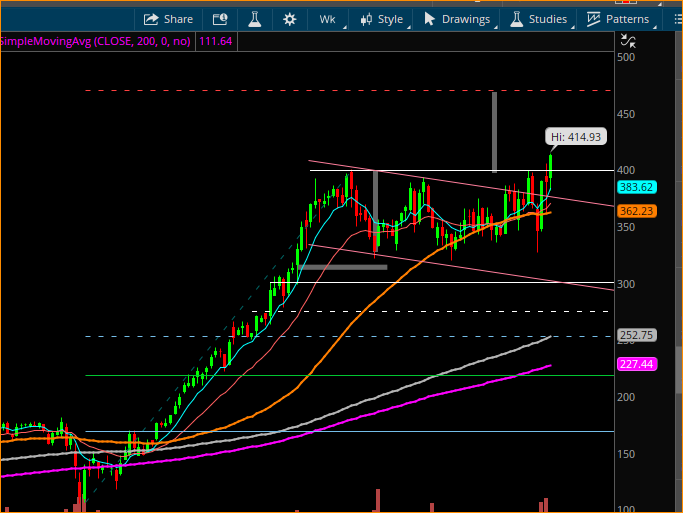Open the Wk timeframe selector
This screenshot has height=513, width=683.
coord(328,19)
